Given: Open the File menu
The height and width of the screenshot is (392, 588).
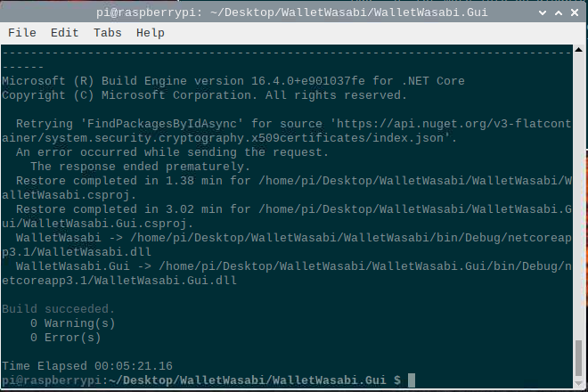Looking at the screenshot, I should click(x=22, y=33).
